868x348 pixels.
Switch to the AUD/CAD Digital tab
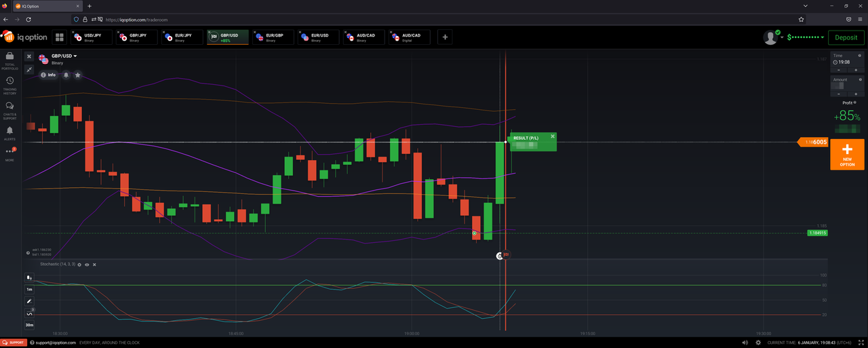410,37
